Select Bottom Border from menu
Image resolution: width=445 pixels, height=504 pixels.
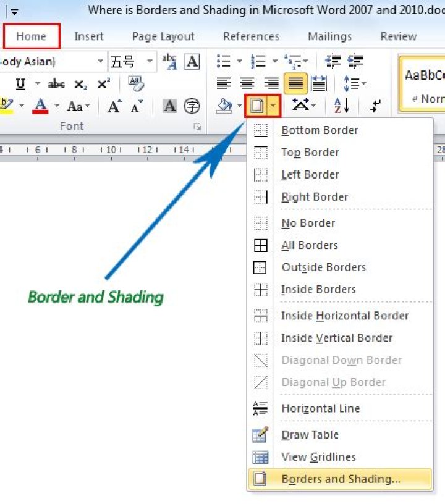click(340, 130)
